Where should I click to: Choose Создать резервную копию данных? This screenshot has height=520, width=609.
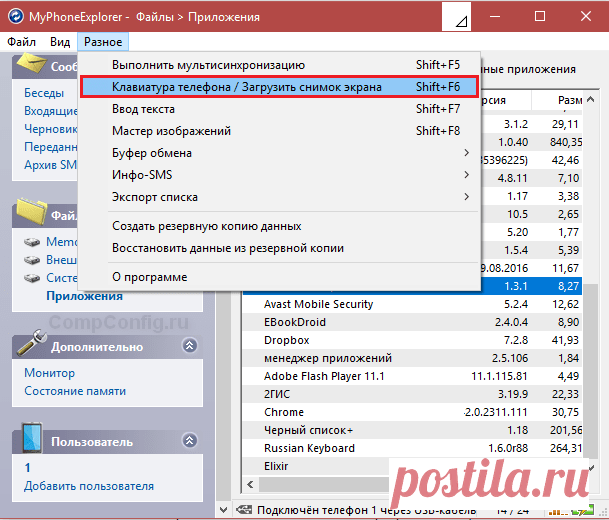click(x=279, y=226)
